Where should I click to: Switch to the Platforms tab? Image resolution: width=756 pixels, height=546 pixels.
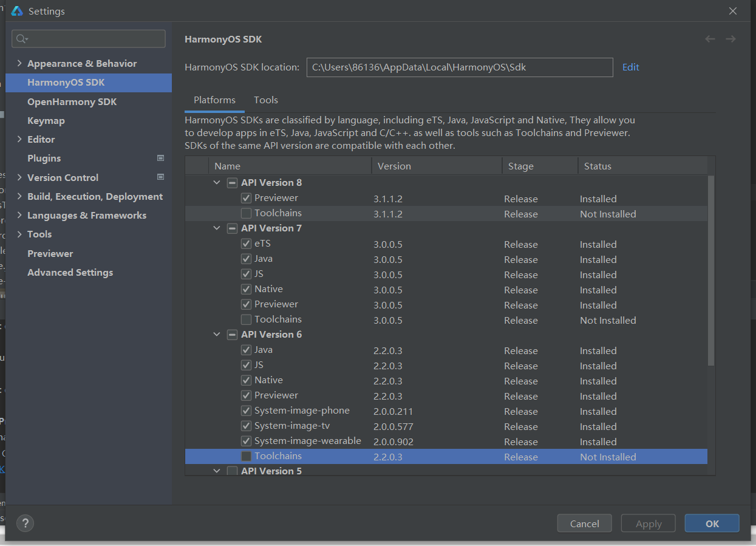click(214, 100)
